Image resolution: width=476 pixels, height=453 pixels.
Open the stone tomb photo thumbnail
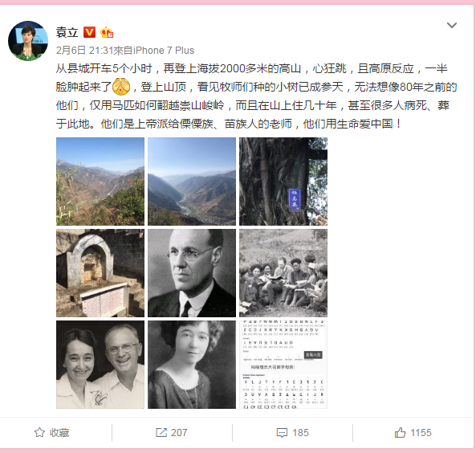pos(100,273)
